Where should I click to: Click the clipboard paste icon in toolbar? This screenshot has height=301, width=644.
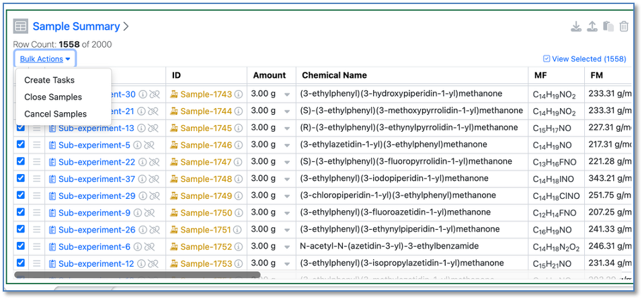(608, 27)
